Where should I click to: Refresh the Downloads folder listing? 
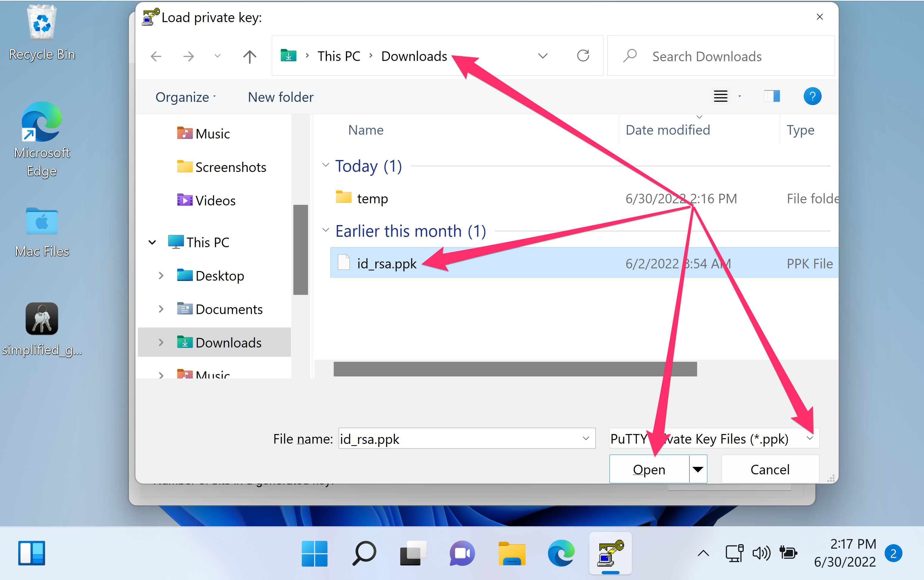click(x=583, y=56)
